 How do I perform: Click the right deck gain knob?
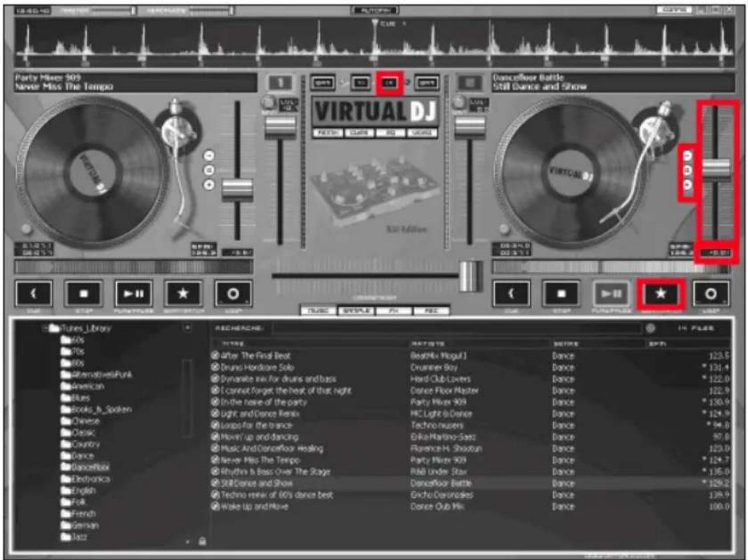click(459, 102)
